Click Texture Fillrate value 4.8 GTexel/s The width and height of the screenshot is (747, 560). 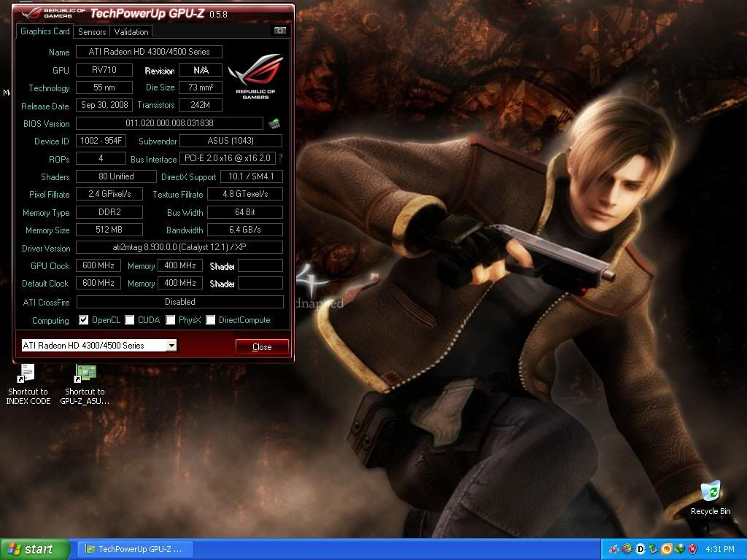point(245,194)
